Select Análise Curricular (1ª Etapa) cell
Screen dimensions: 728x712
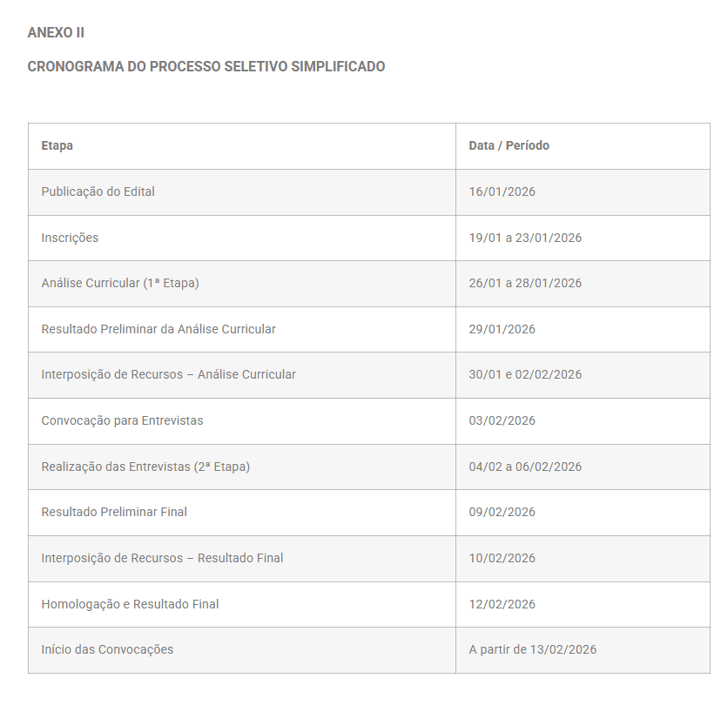242,284
